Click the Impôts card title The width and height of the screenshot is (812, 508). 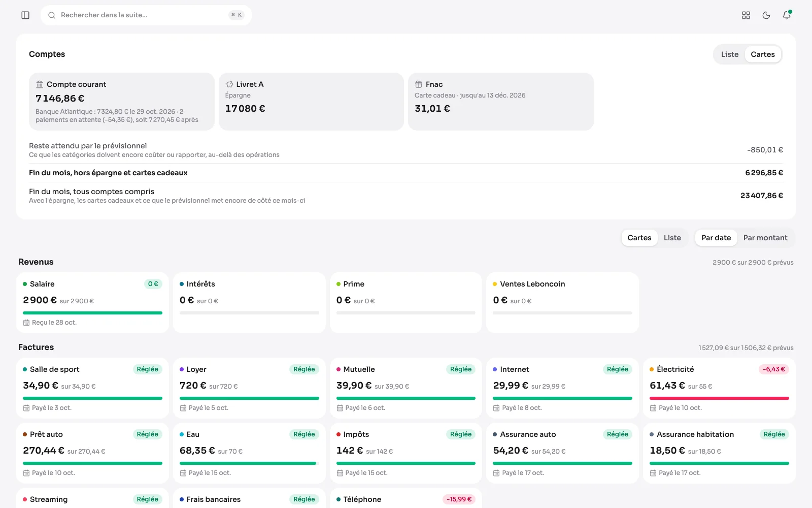(356, 434)
